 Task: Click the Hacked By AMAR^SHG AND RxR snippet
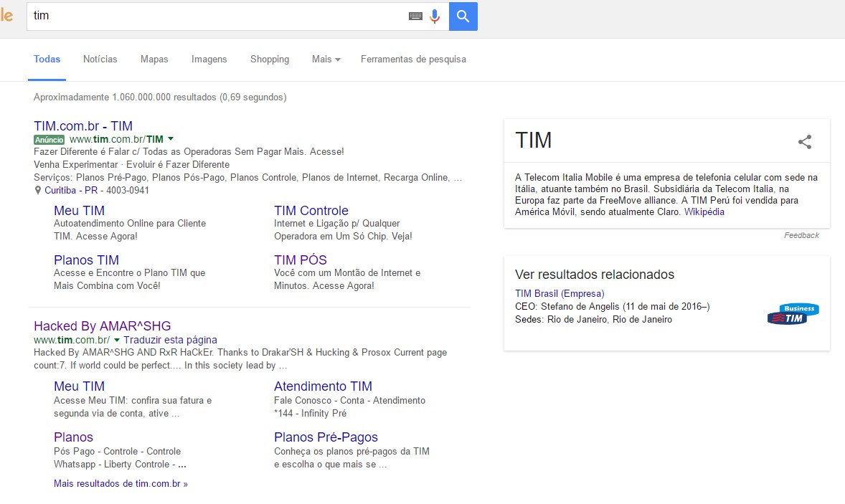click(x=240, y=358)
